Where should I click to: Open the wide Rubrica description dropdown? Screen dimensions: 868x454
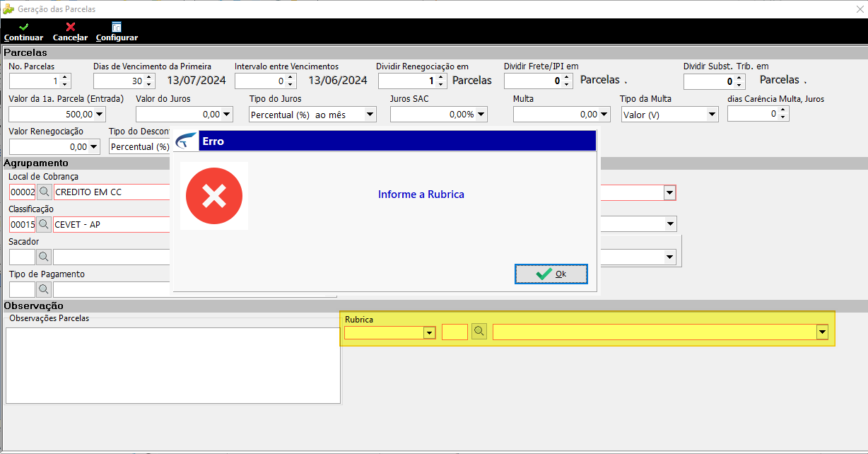pos(822,332)
